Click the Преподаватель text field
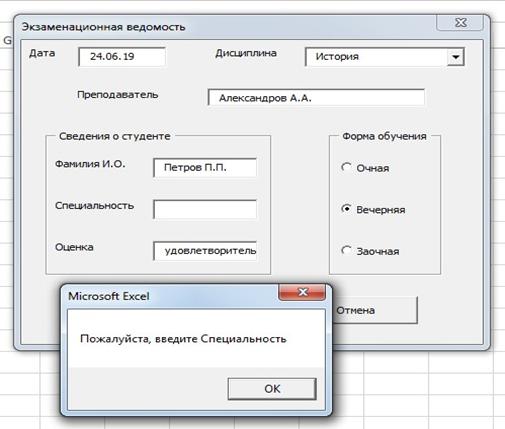The width and height of the screenshot is (505, 429). (x=316, y=97)
